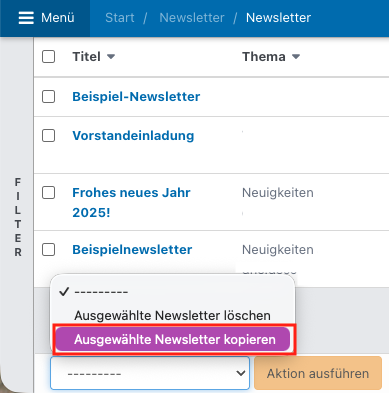Open the hamburger Menü icon

pos(26,18)
